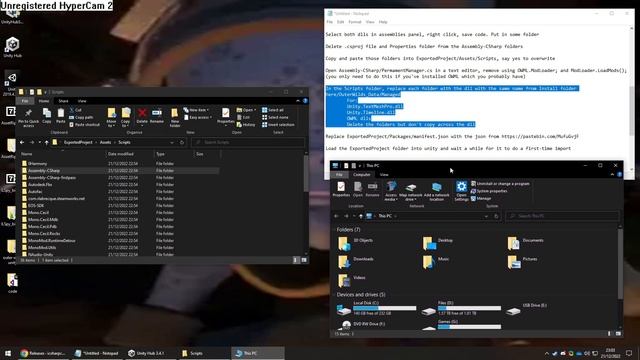Image resolution: width=640 pixels, height=360 pixels.
Task: Open Unity Hub desktop shortcut
Action: point(12,48)
